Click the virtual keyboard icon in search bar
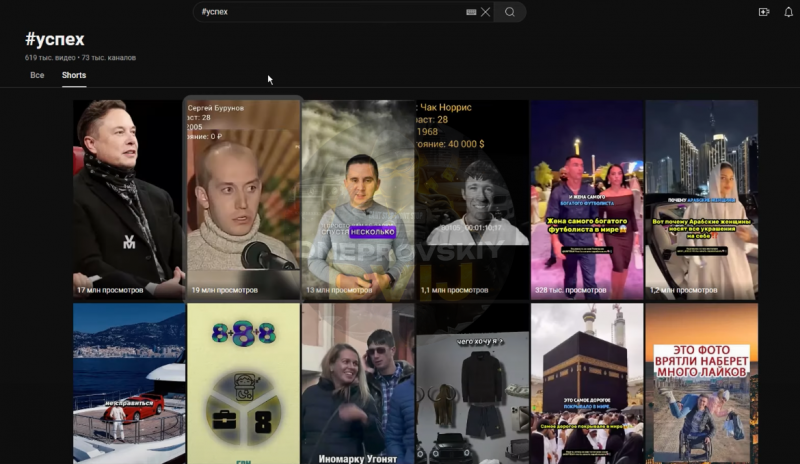The image size is (800, 464). click(x=471, y=12)
